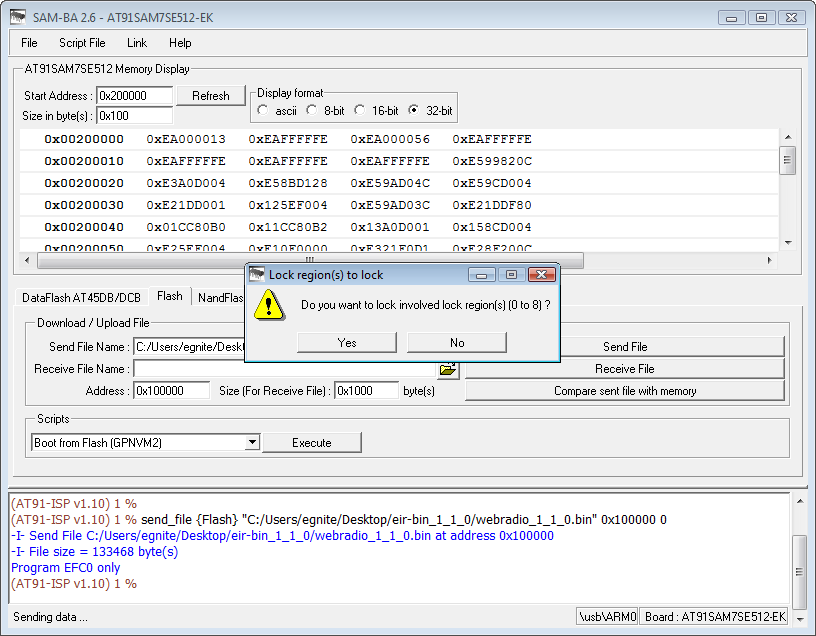Click memory value 0xEA000013
Viewport: 816px width, 636px height.
click(x=186, y=139)
